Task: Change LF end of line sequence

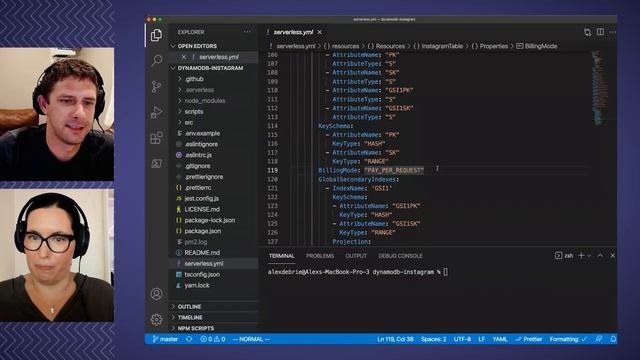Action: (x=482, y=339)
